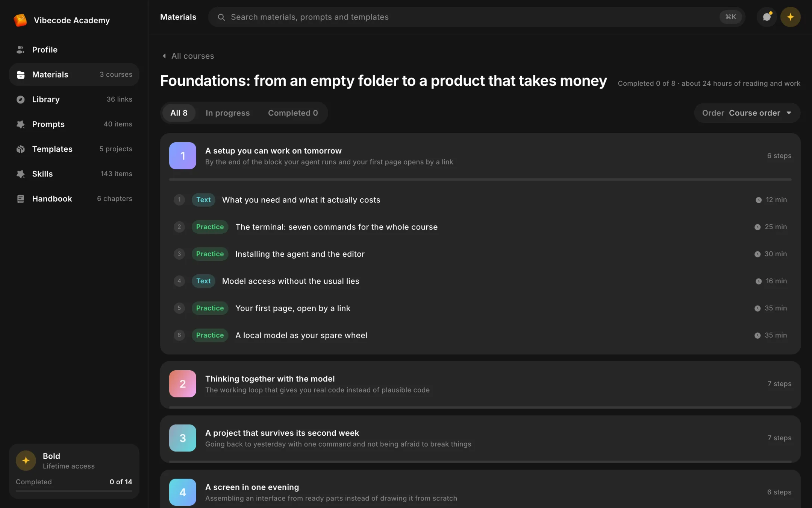Click the '6 chapters' count beside Handbook
The image size is (812, 508).
(x=115, y=199)
